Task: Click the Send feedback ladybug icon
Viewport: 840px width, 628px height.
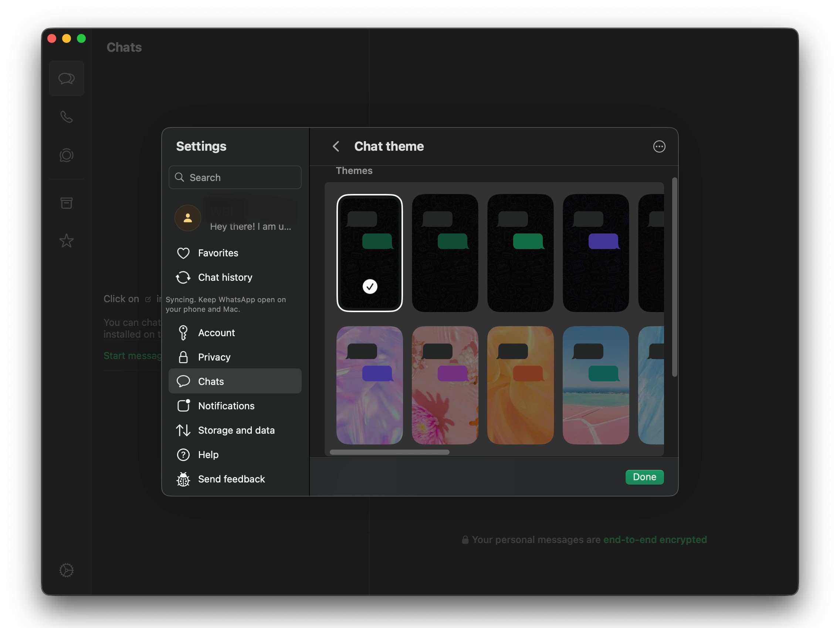Action: click(183, 479)
